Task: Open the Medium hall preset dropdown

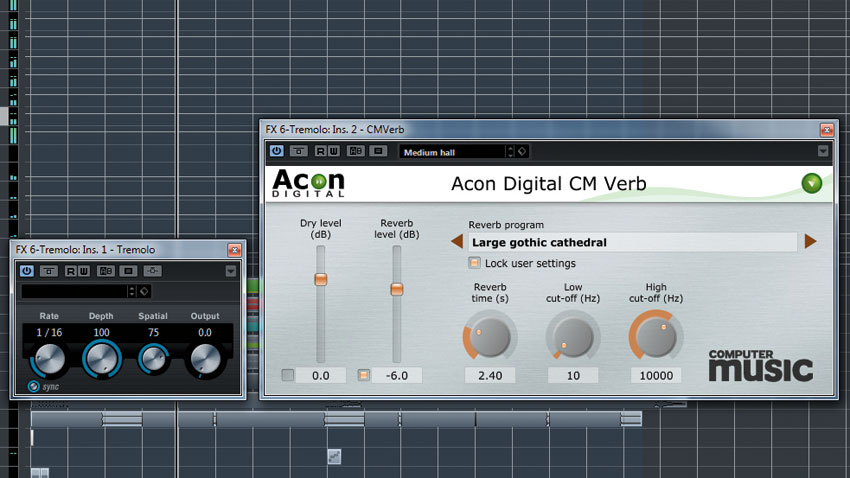Action: click(452, 152)
